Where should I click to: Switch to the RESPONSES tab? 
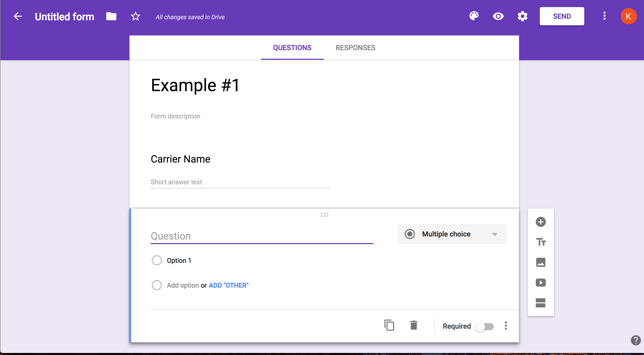click(x=355, y=48)
